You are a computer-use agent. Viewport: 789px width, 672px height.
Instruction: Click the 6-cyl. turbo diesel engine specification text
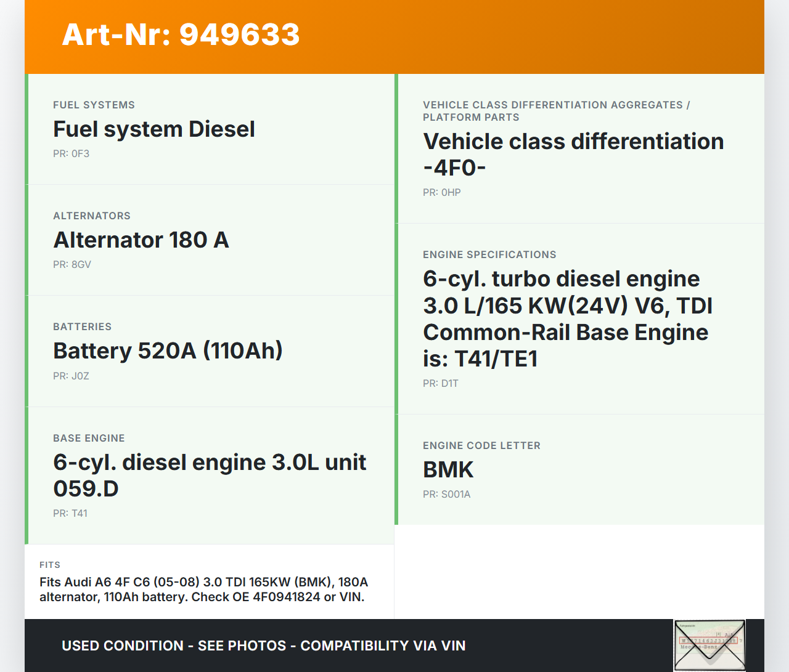tap(567, 318)
